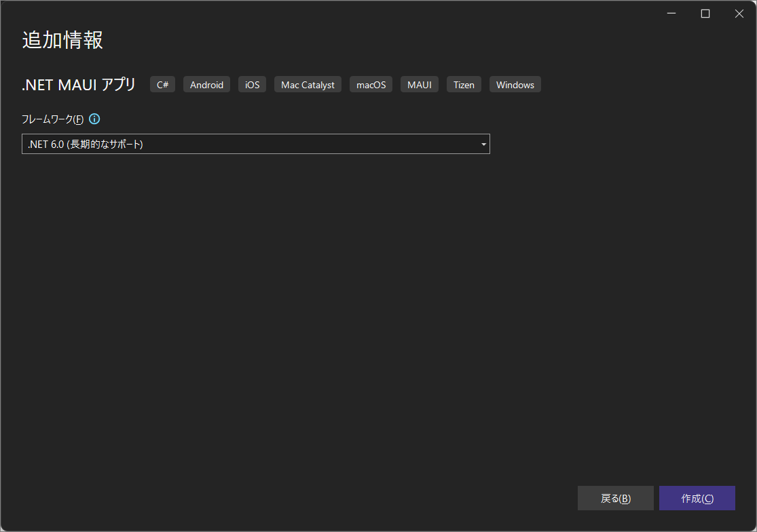
Task: Click the フレームワーク(F) label
Action: [x=53, y=119]
